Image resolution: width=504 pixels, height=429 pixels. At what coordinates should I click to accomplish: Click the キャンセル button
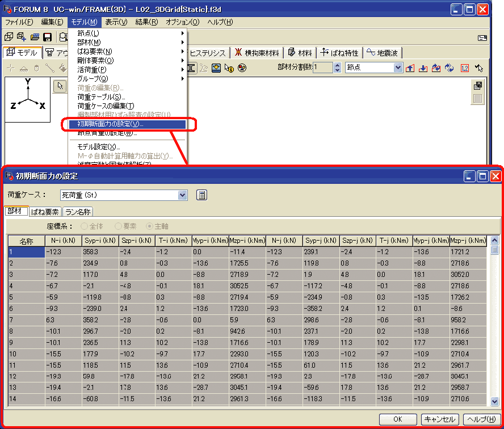point(440,419)
